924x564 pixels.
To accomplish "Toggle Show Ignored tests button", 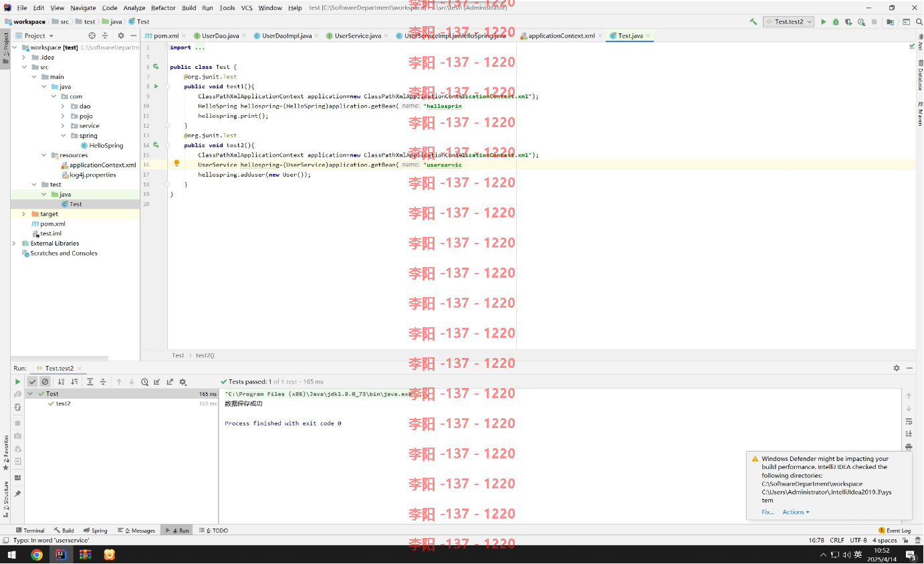I will (x=45, y=381).
